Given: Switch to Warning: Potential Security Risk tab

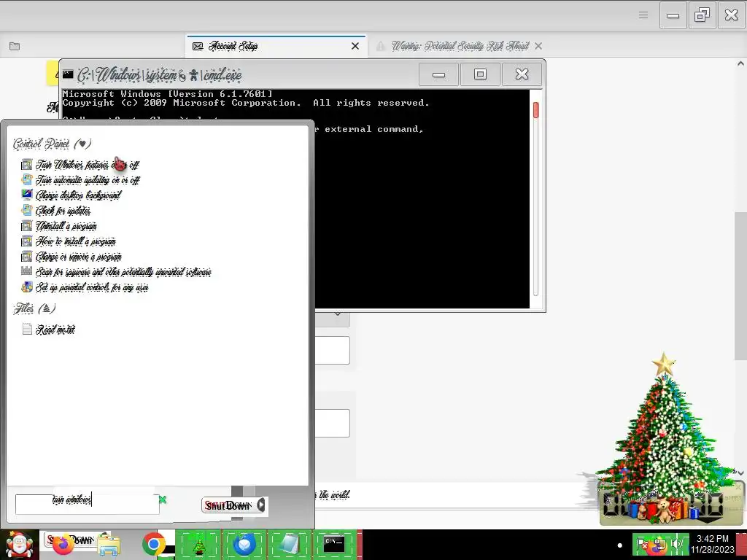Looking at the screenshot, I should click(x=460, y=46).
